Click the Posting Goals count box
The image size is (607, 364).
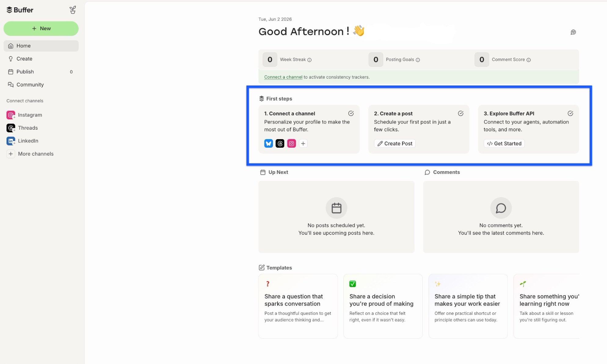pos(376,59)
